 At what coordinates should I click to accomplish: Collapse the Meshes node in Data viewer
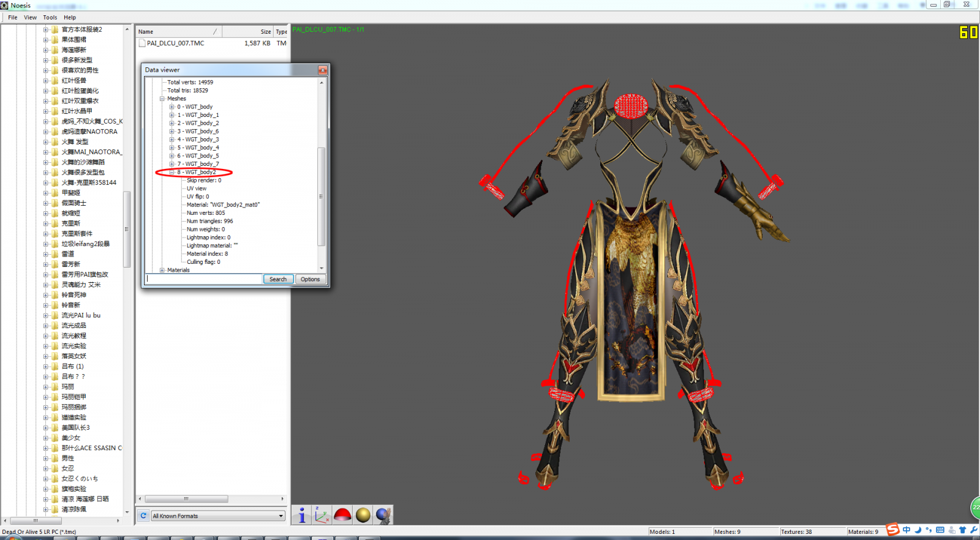click(162, 99)
